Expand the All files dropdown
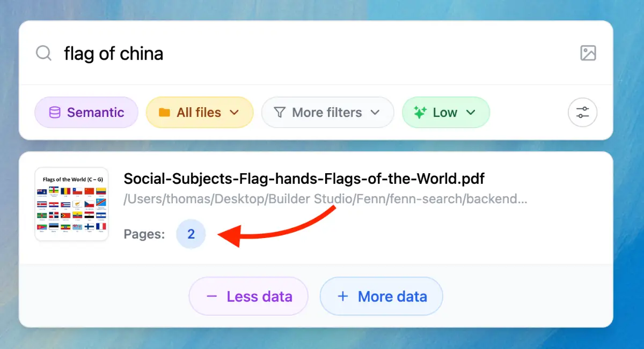 tap(199, 113)
